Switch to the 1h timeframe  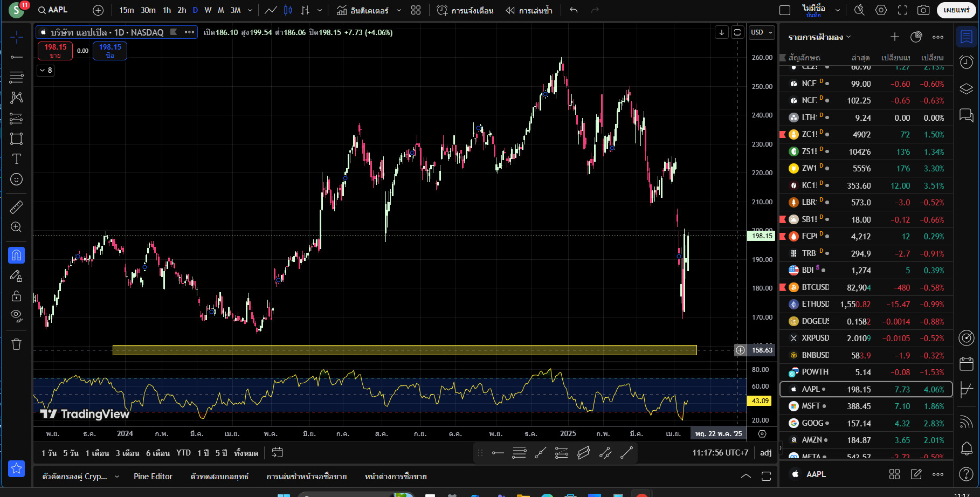point(167,10)
